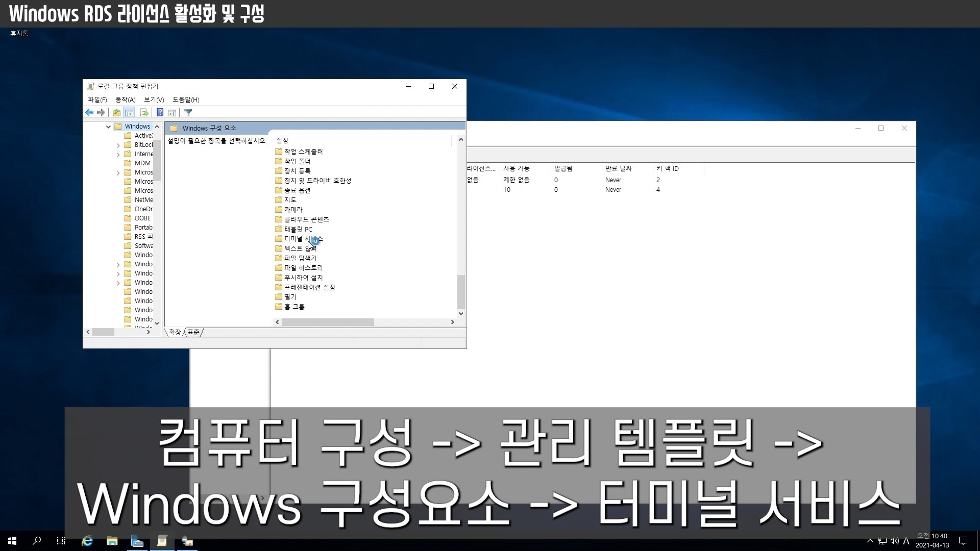The image size is (980, 551).
Task: Open the 태블릿 PC folder
Action: point(293,229)
